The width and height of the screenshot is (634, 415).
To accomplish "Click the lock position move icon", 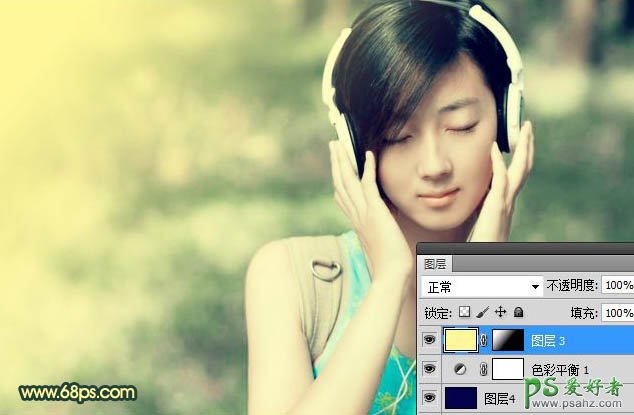I will (x=498, y=313).
